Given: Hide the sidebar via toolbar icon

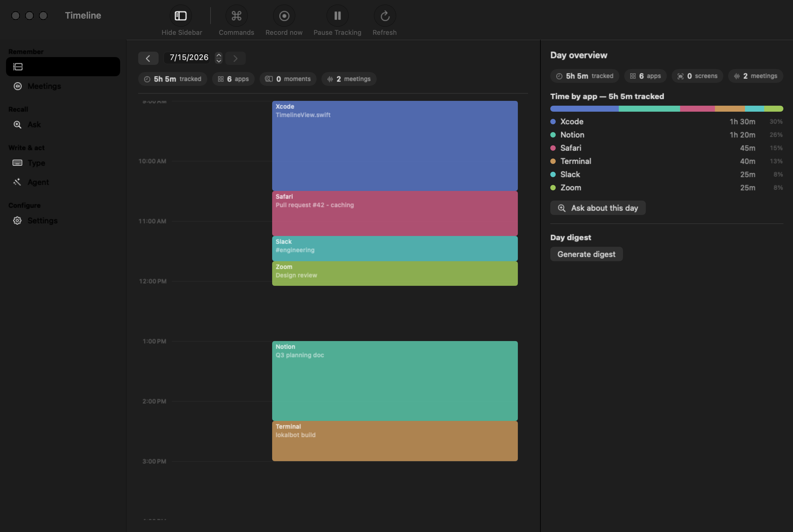Looking at the screenshot, I should [181, 16].
